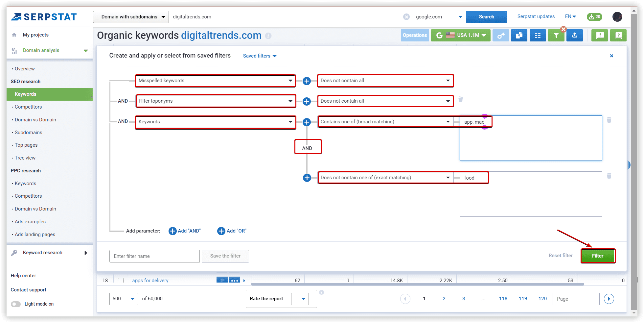Click plus beside Does not contain one of
Screen dimensions: 644x323
[x=307, y=178]
